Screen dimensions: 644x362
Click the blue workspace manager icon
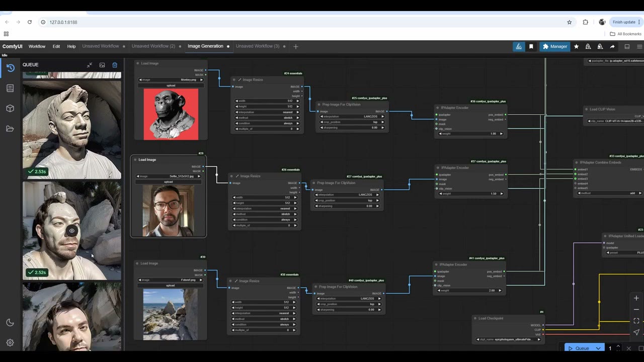pyautogui.click(x=519, y=46)
